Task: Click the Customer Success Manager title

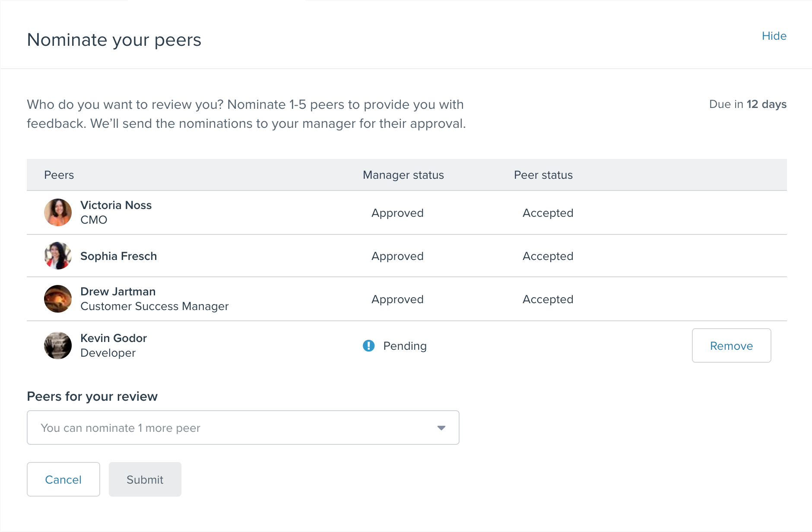Action: [x=154, y=306]
